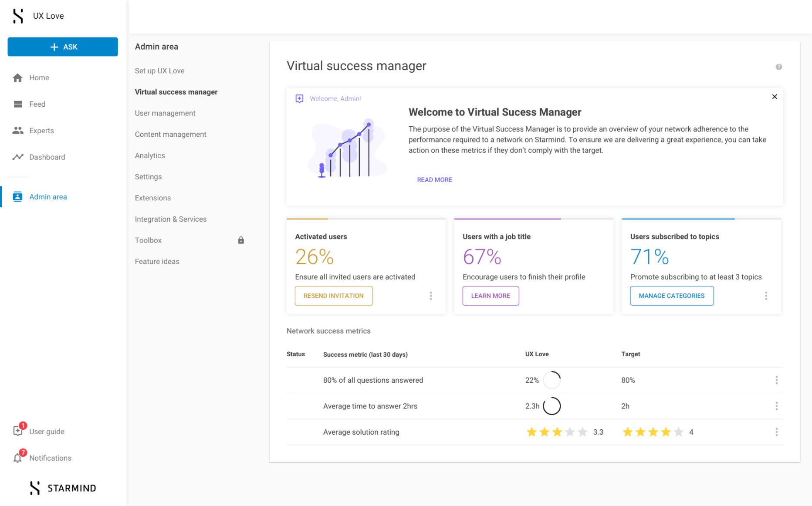Viewport: 812px width, 506px height.
Task: Click the 26% activated users value
Action: point(315,256)
